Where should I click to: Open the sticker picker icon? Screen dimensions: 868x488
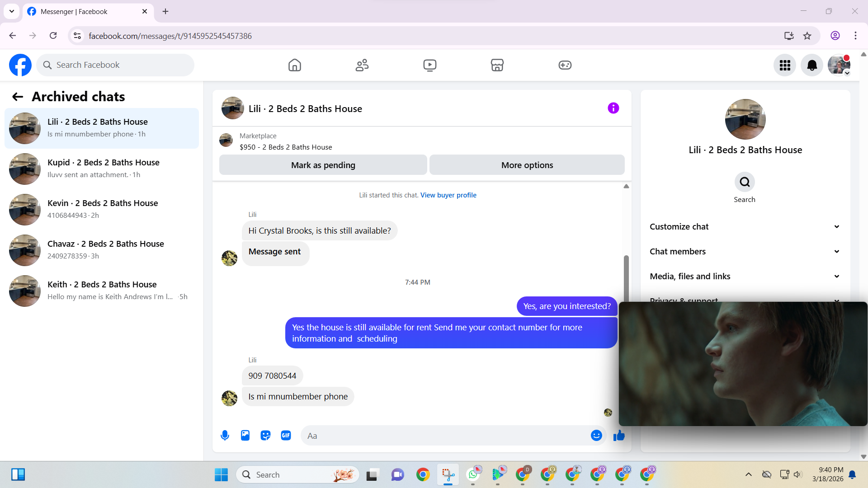pyautogui.click(x=265, y=436)
